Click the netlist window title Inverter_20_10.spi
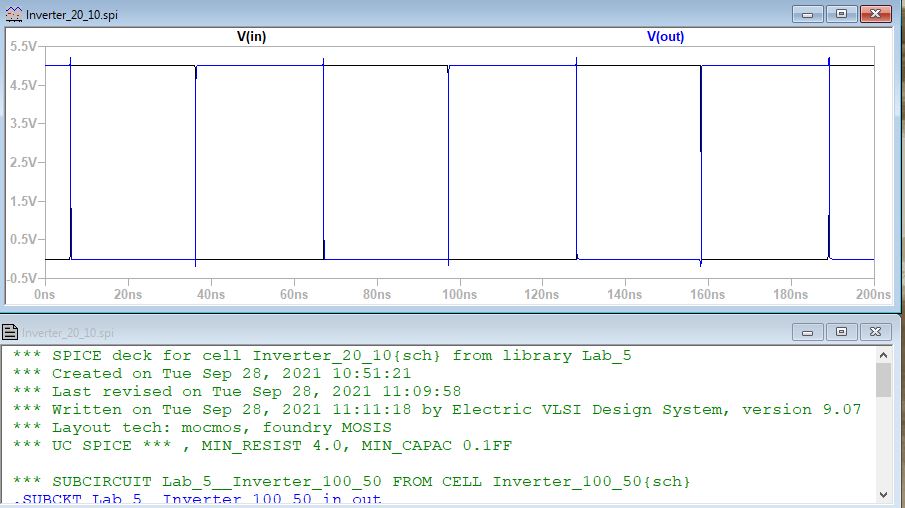 (x=68, y=333)
